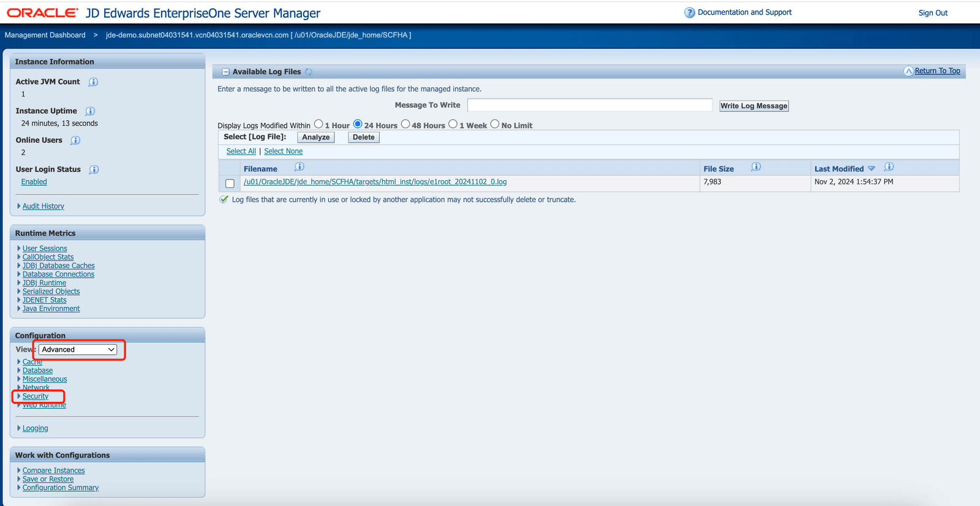Sort by the Last Modified column header
The height and width of the screenshot is (506, 980).
click(839, 169)
